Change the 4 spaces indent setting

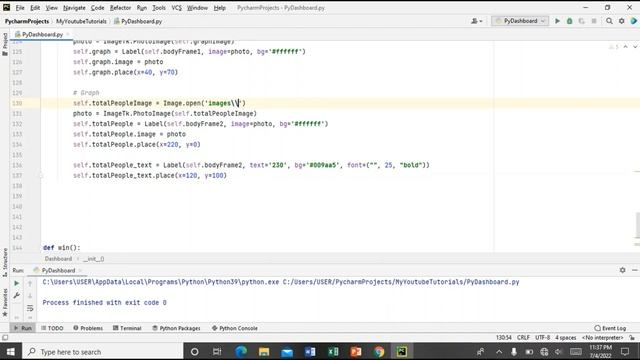[565, 338]
